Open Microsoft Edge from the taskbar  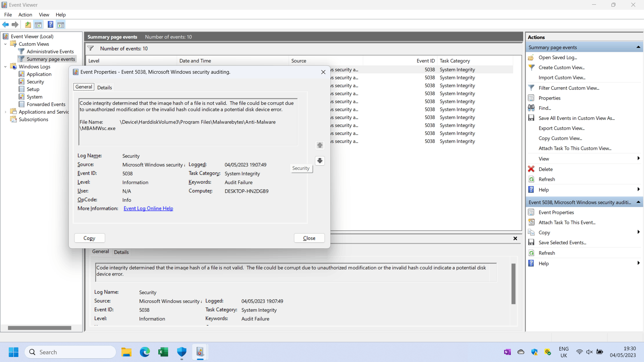tap(145, 352)
